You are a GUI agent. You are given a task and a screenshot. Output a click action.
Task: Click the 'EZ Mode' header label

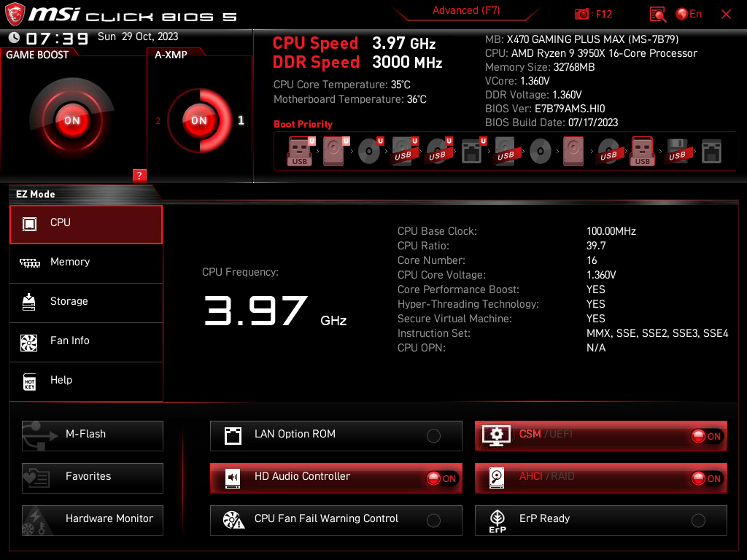(36, 194)
